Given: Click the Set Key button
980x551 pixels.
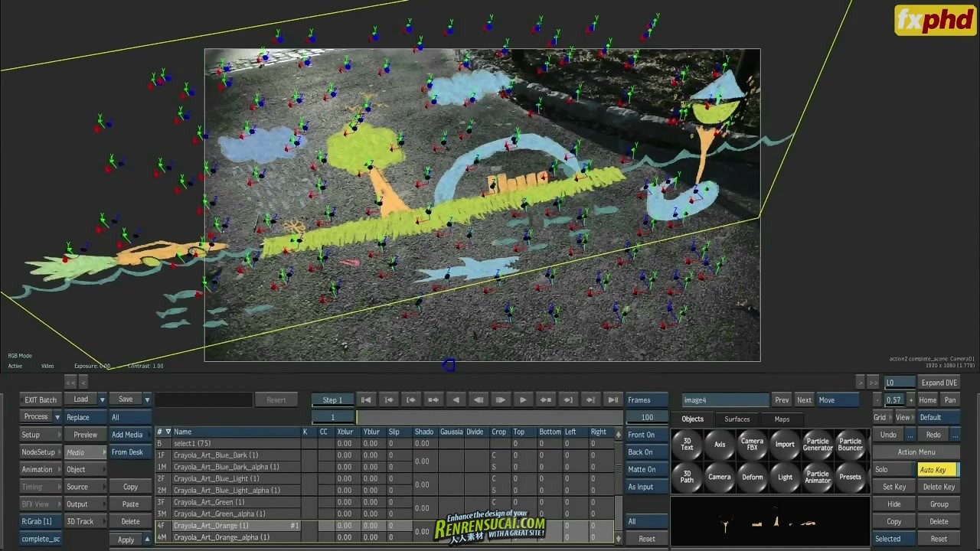Looking at the screenshot, I should pos(893,487).
